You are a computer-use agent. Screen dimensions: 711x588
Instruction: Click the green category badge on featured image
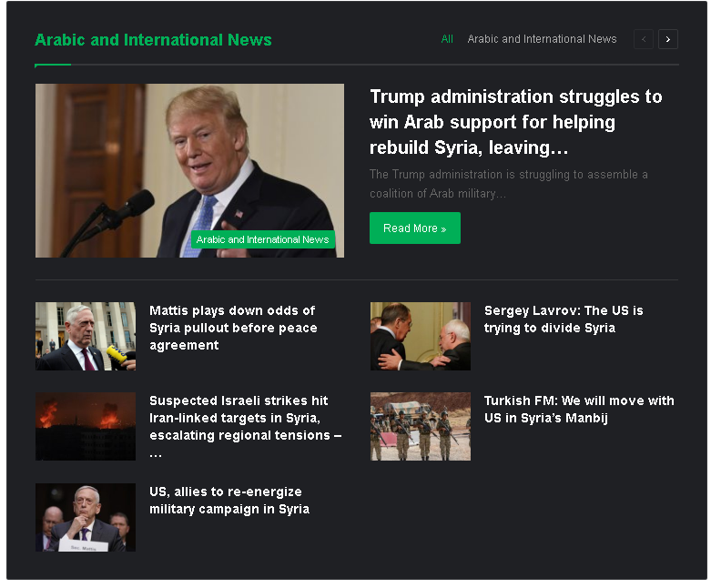[262, 239]
